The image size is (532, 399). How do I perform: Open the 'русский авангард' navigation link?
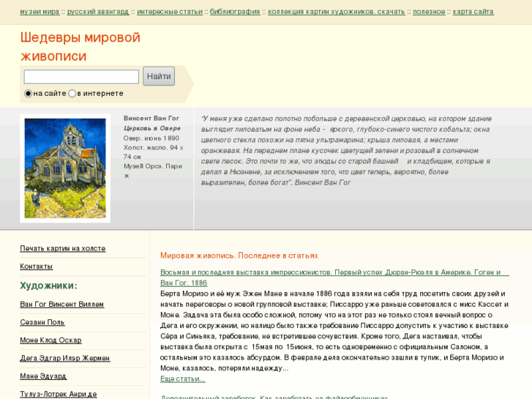click(x=98, y=12)
